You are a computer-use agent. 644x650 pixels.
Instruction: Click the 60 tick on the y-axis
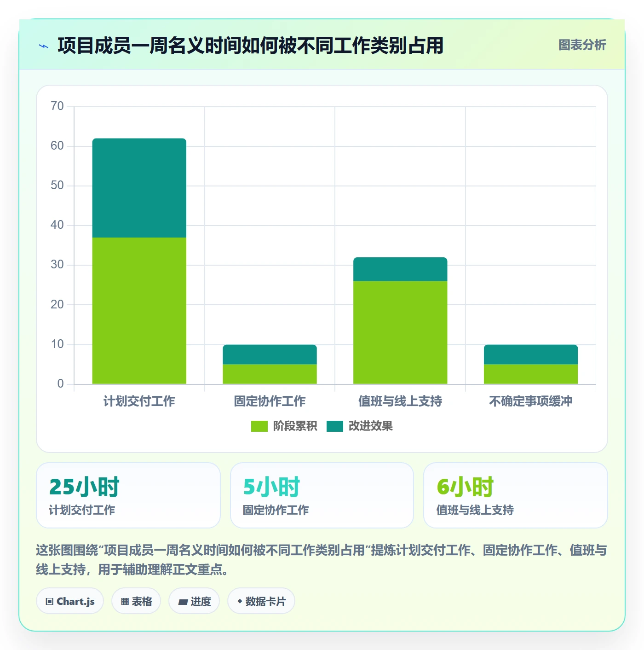point(57,146)
